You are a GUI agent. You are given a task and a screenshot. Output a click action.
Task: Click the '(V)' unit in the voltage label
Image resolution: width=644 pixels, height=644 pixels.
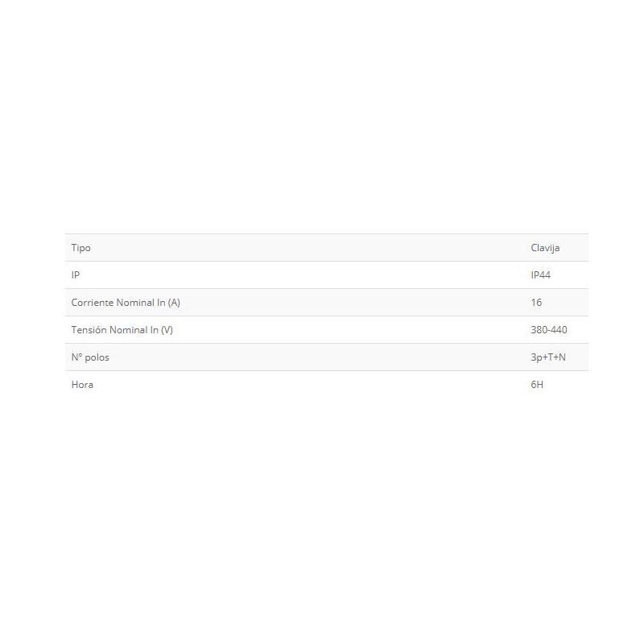tap(167, 330)
